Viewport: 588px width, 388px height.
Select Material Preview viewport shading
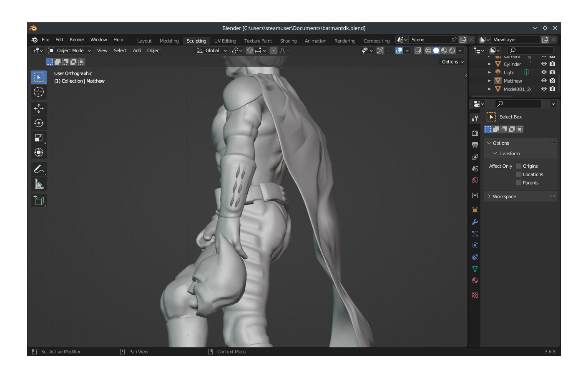click(x=444, y=50)
